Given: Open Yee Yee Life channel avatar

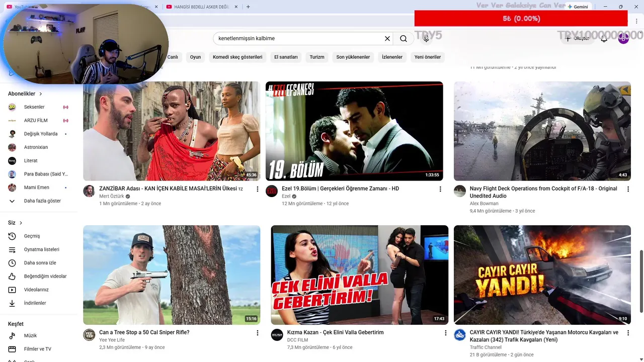Looking at the screenshot, I should [x=89, y=335].
